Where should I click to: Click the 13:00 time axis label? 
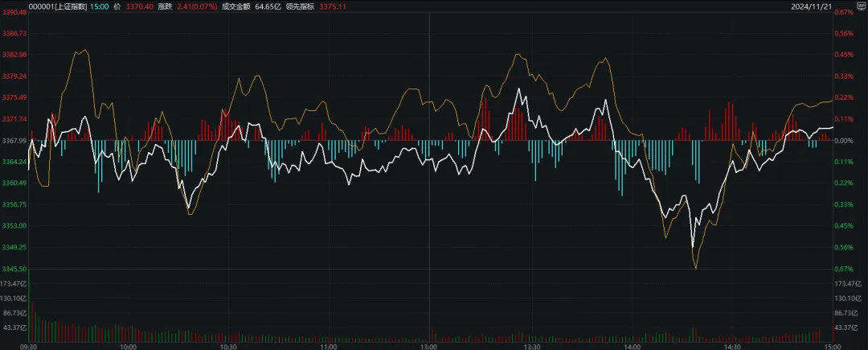pos(430,345)
